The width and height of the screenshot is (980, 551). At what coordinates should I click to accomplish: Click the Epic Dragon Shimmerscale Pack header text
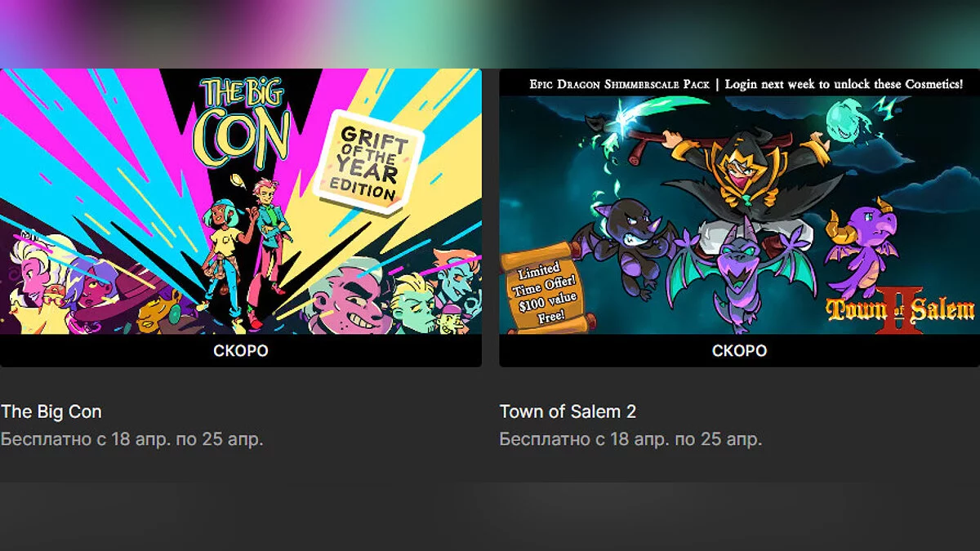click(x=746, y=83)
